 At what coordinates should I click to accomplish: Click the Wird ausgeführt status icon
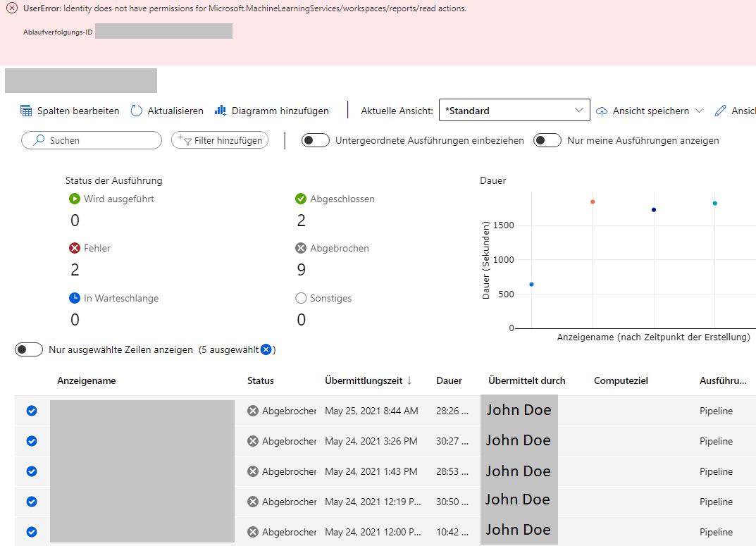tap(75, 199)
